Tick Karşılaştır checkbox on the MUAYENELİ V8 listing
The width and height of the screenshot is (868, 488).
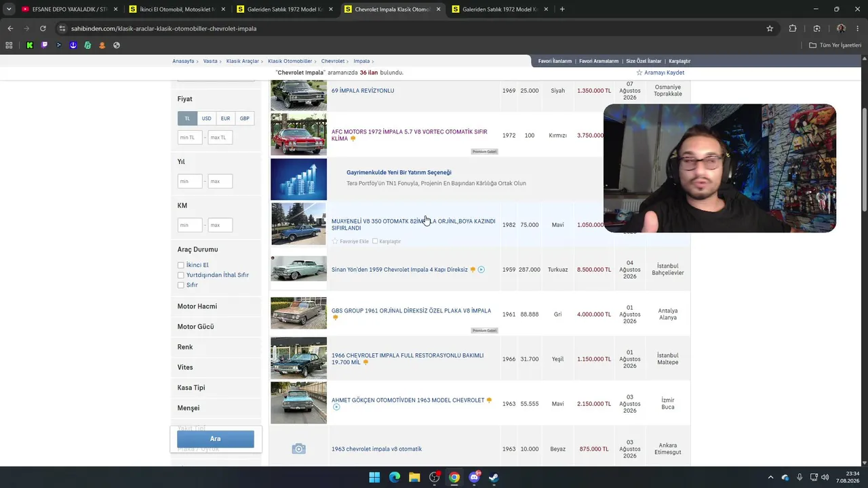coord(375,241)
